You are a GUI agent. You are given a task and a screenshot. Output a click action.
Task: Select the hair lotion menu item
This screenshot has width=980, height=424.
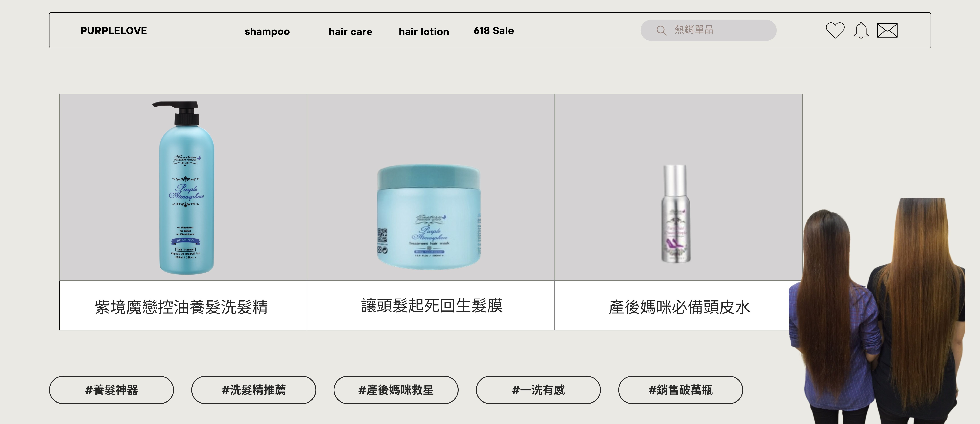[x=424, y=32]
